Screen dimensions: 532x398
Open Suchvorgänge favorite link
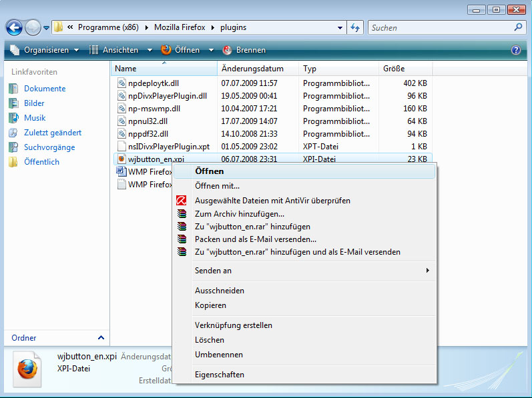coord(49,147)
